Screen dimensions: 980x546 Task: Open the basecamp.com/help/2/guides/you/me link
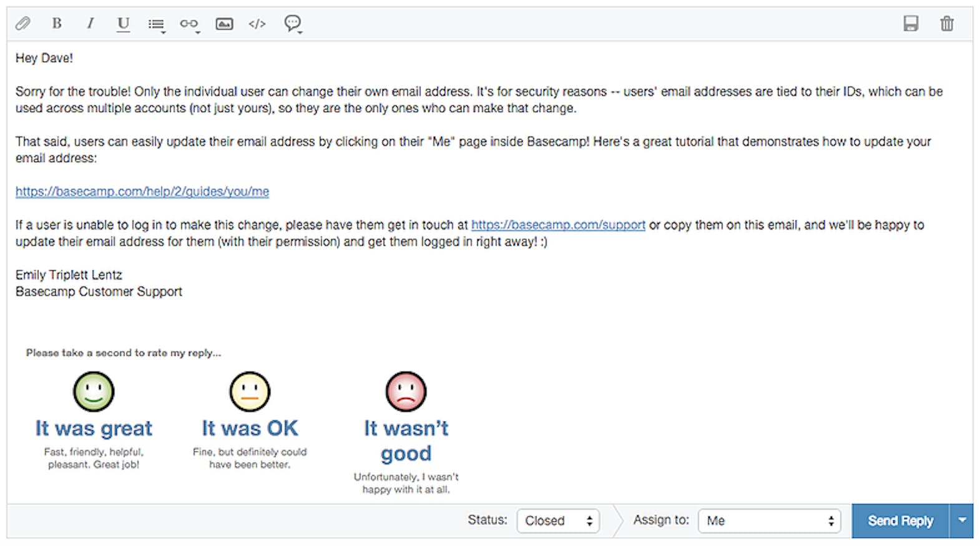pyautogui.click(x=142, y=191)
